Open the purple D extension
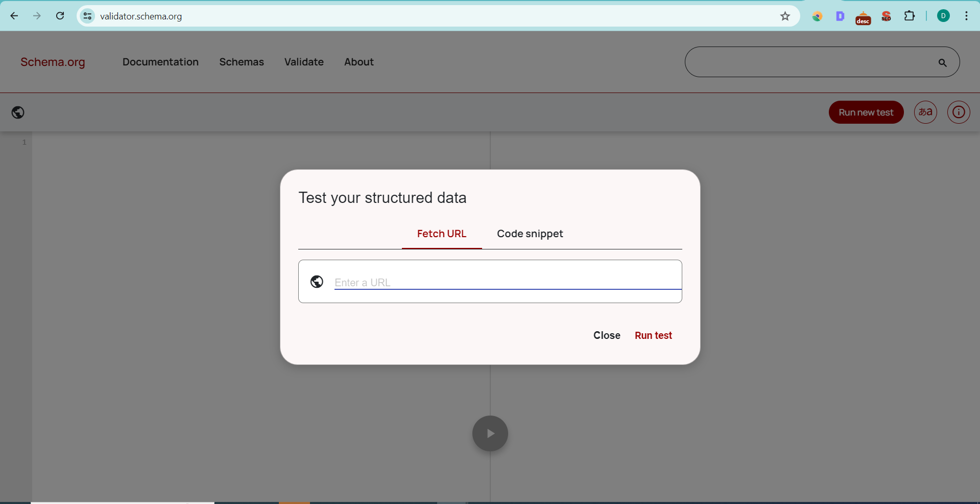Screen dimensions: 980x504 [x=840, y=16]
